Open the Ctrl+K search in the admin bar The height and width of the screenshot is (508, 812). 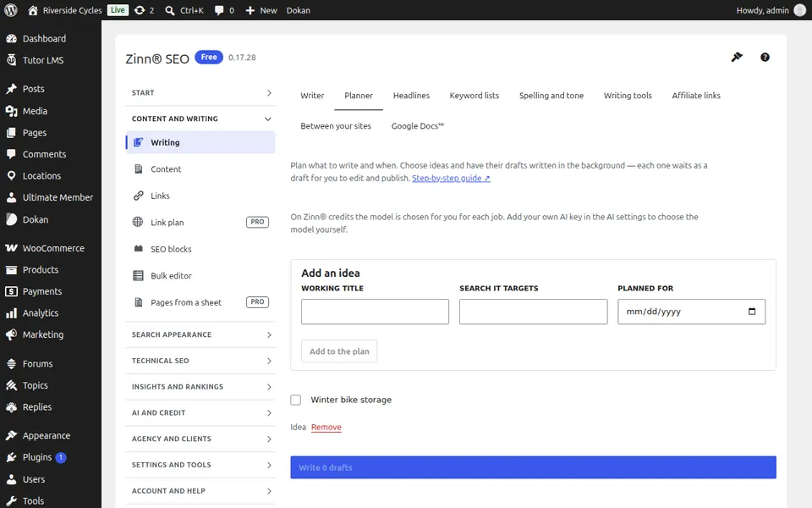(184, 10)
